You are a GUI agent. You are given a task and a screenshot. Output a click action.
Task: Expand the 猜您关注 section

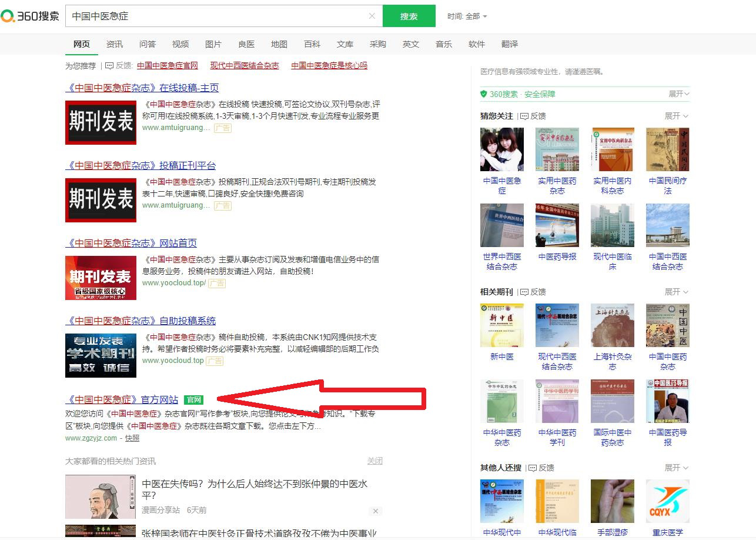677,116
